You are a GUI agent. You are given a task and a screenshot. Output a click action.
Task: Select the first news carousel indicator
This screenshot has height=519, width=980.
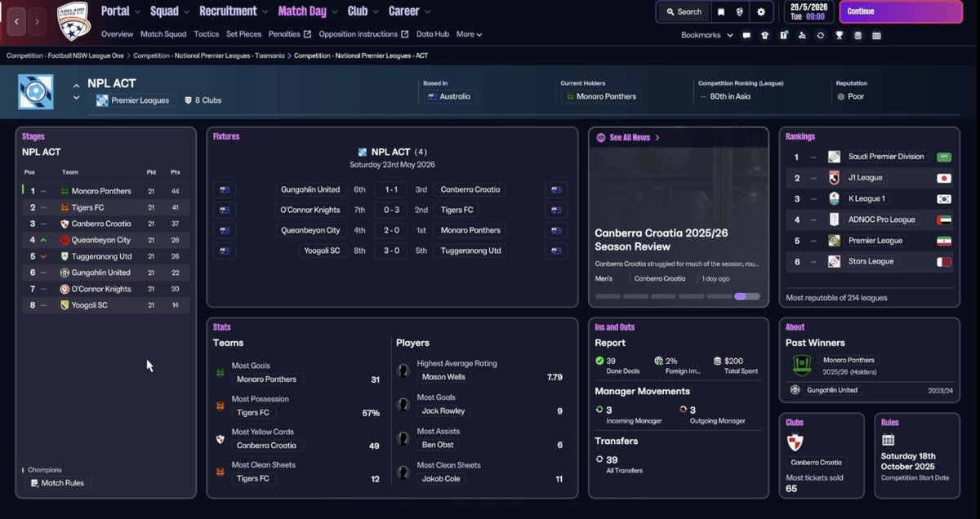click(608, 296)
